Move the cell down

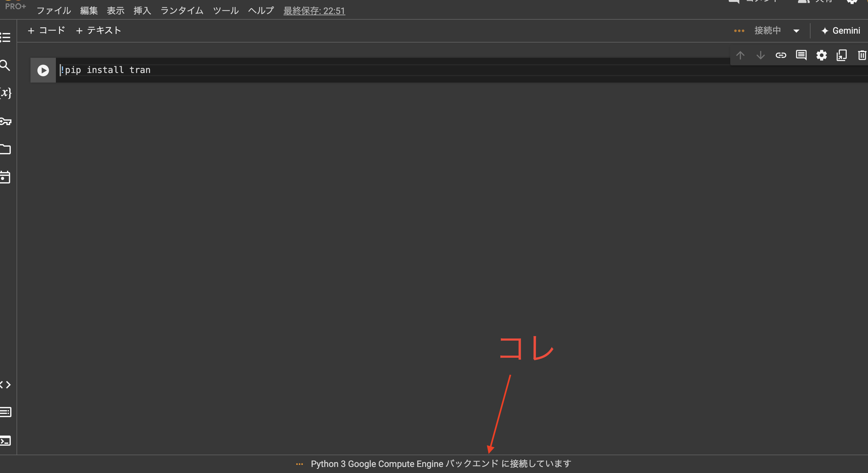760,55
